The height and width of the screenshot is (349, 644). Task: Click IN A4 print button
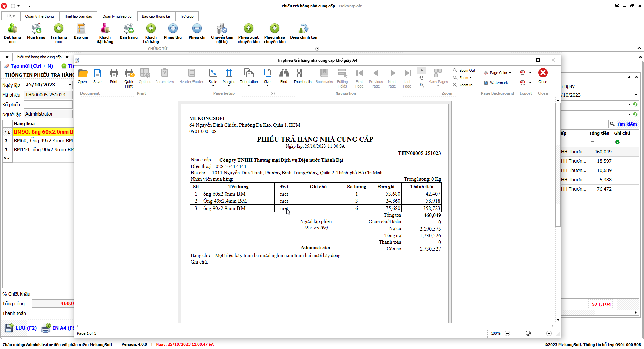pos(58,328)
